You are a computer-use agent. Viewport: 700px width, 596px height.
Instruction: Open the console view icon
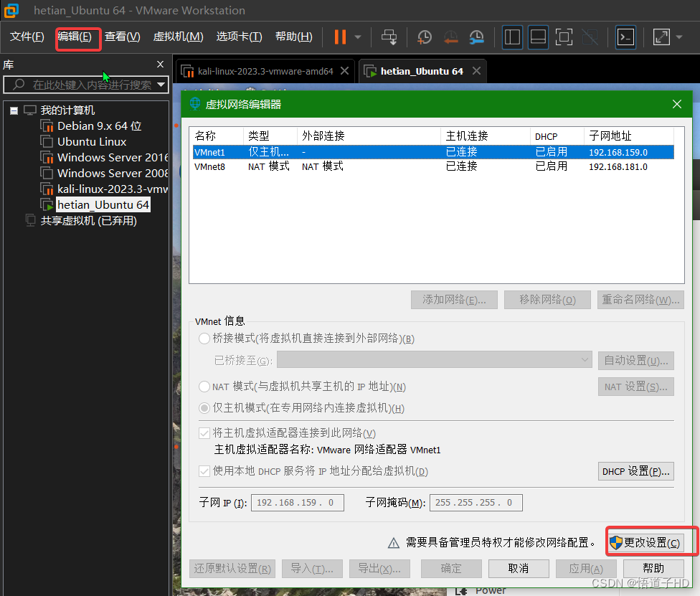(625, 37)
